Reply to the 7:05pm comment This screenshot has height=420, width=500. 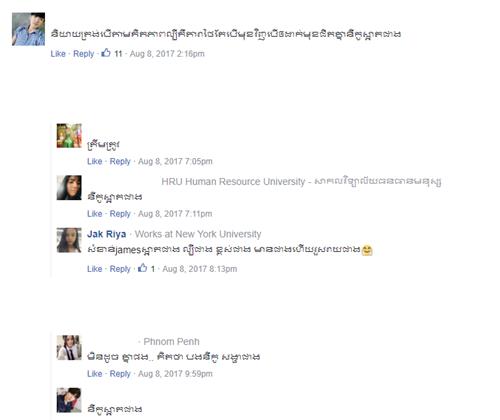pyautogui.click(x=120, y=161)
